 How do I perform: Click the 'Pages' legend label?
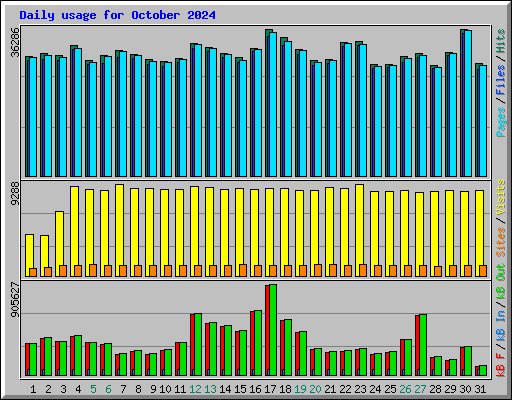500,122
